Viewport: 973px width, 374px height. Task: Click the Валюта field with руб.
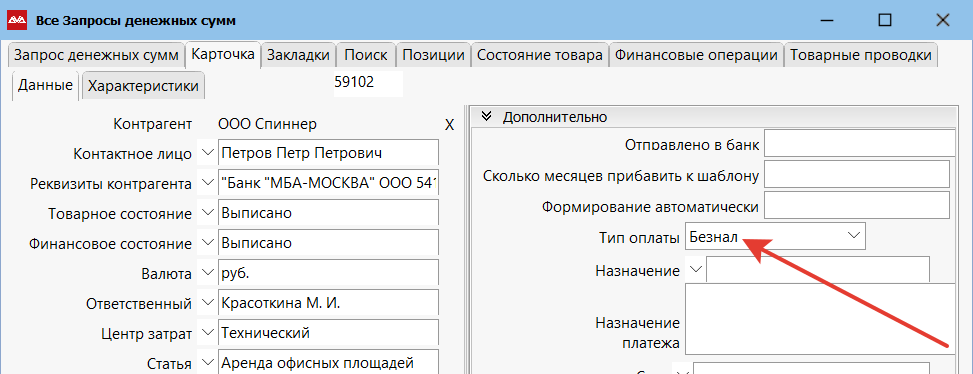[328, 272]
